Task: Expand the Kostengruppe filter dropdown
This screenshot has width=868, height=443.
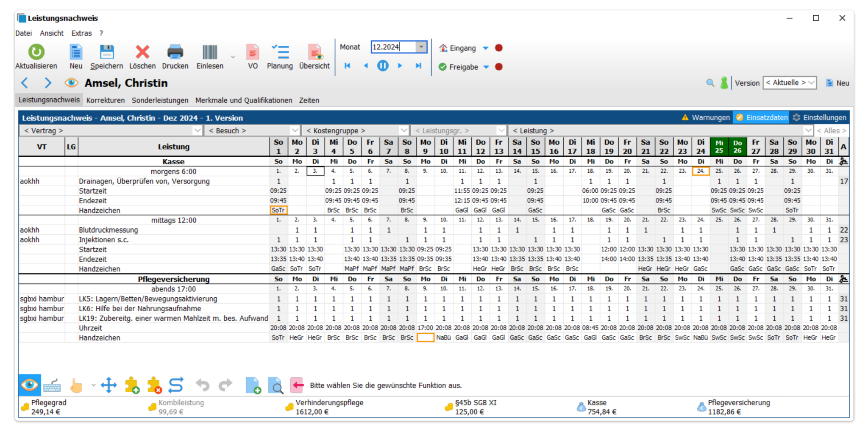Action: point(403,130)
